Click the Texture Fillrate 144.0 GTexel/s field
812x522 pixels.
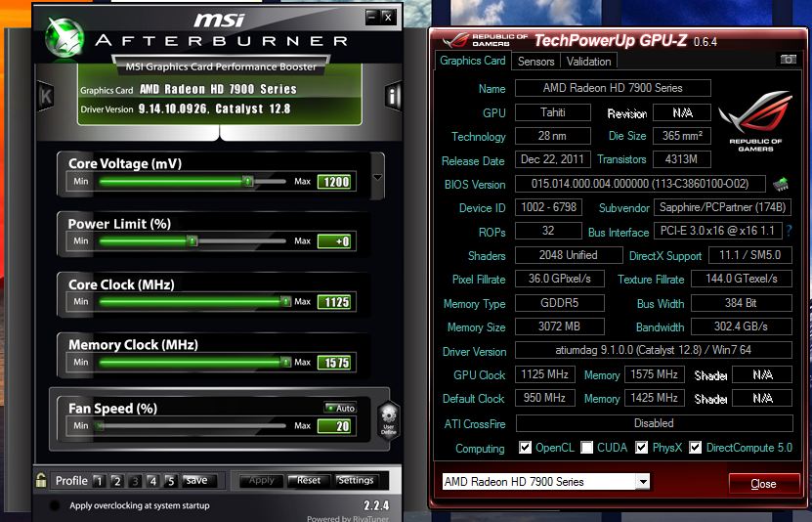[741, 279]
